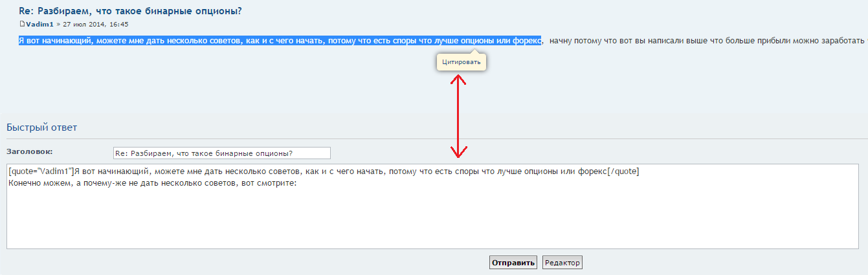Click the Цитировать popup button
Image resolution: width=868 pixels, height=275 pixels.
click(x=461, y=62)
